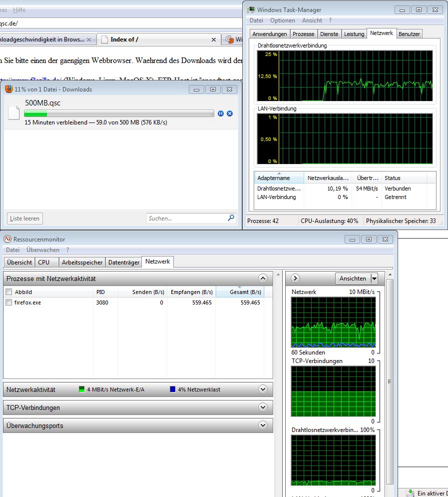This screenshot has height=497, width=448.
Task: Sort by Status column in Task-Manager
Action: click(x=404, y=178)
